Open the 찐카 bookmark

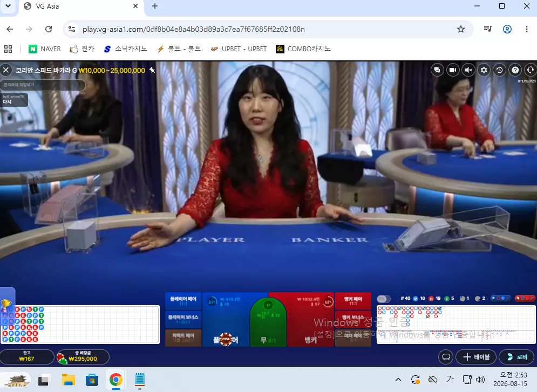coord(82,49)
